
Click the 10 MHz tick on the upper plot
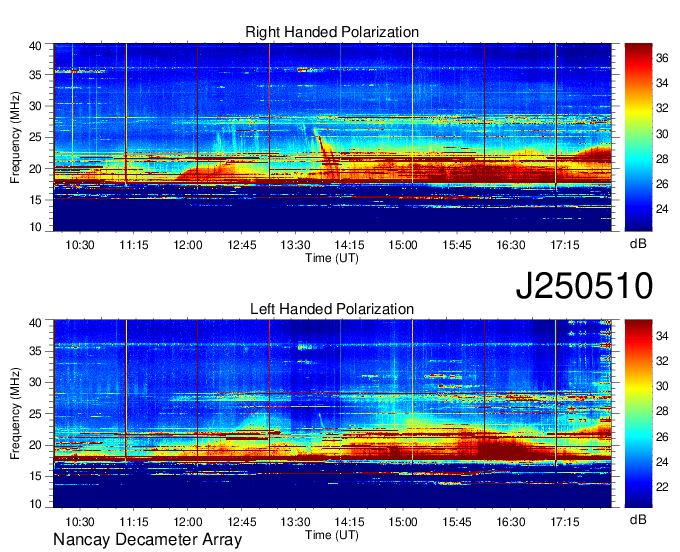(x=35, y=226)
